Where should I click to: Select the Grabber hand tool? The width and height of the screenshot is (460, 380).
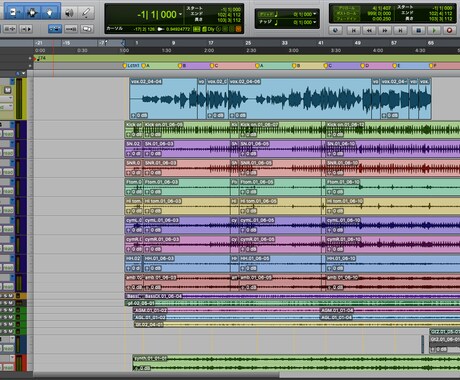(50, 13)
